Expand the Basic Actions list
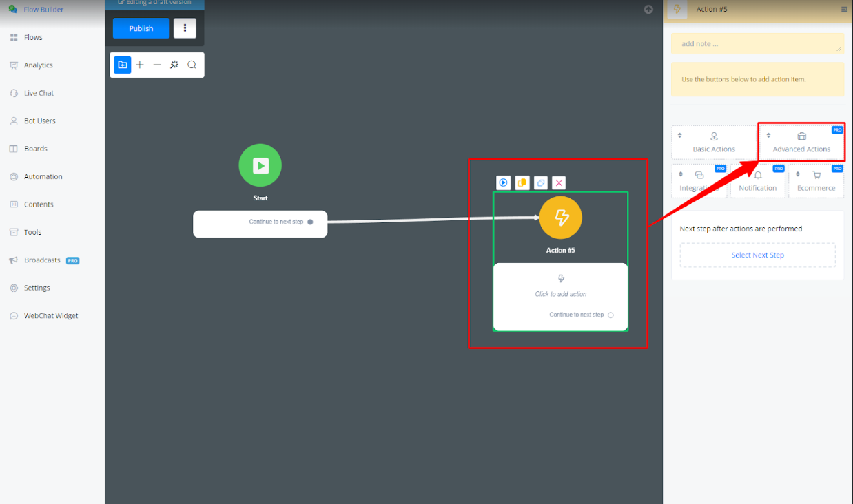The height and width of the screenshot is (504, 853). [713, 143]
